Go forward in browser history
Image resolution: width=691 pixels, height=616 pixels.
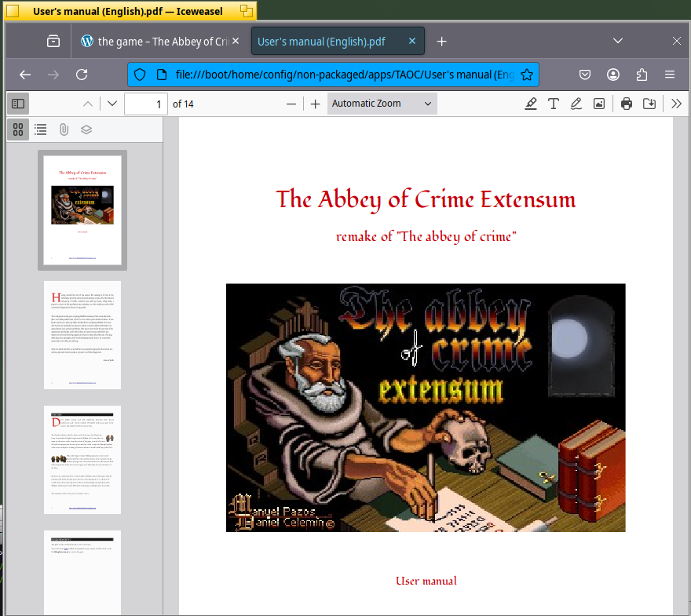pyautogui.click(x=53, y=75)
